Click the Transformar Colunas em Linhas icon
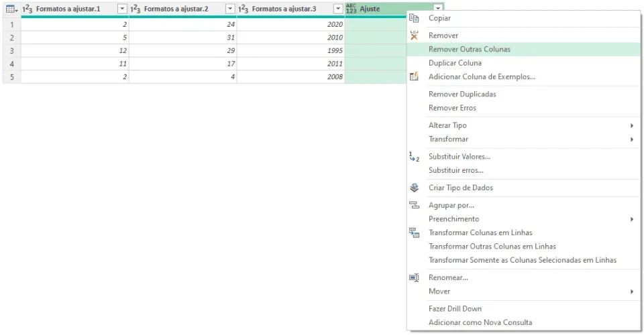644x335 pixels. click(414, 233)
